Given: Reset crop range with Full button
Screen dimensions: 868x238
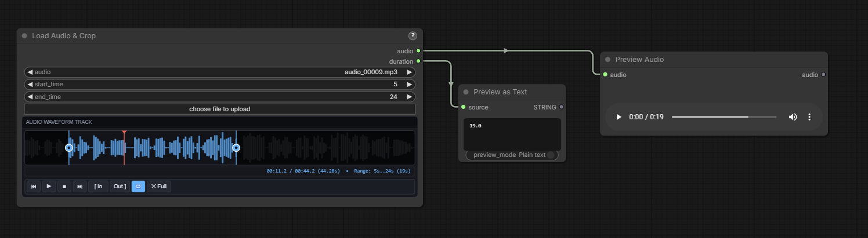Looking at the screenshot, I should click(x=159, y=186).
